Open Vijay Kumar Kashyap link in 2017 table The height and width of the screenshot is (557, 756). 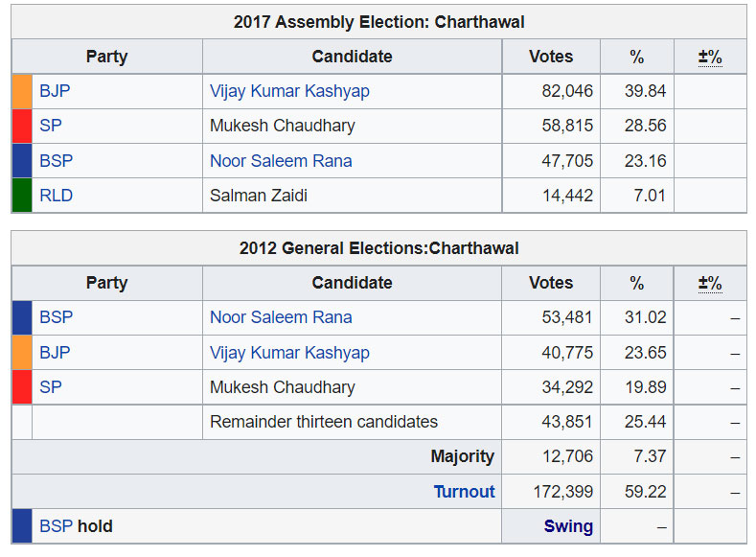(289, 91)
